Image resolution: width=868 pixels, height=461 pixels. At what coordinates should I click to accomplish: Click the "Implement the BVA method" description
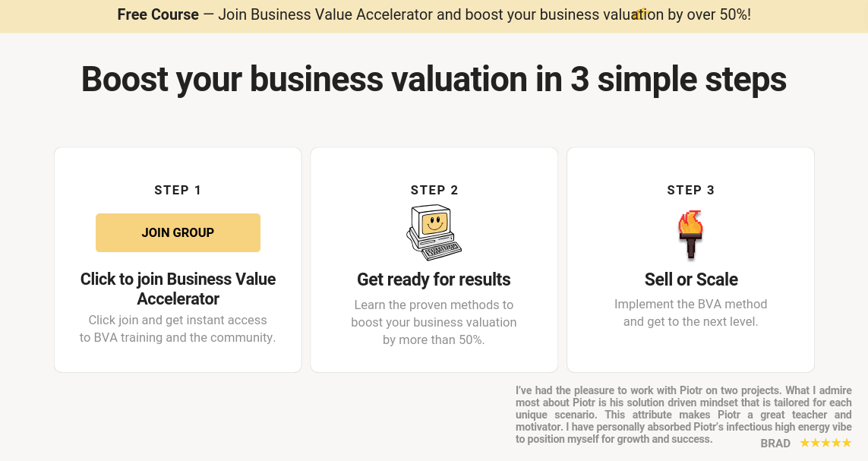tap(690, 313)
